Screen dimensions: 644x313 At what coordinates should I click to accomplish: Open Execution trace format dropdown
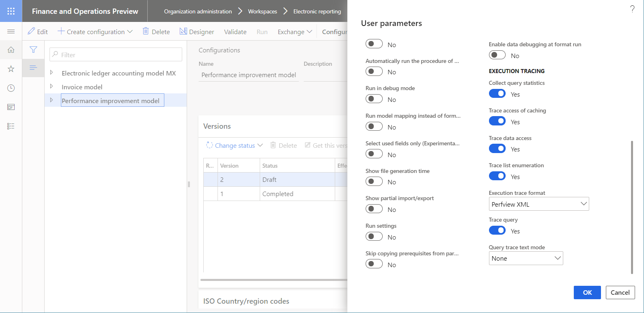tap(538, 204)
